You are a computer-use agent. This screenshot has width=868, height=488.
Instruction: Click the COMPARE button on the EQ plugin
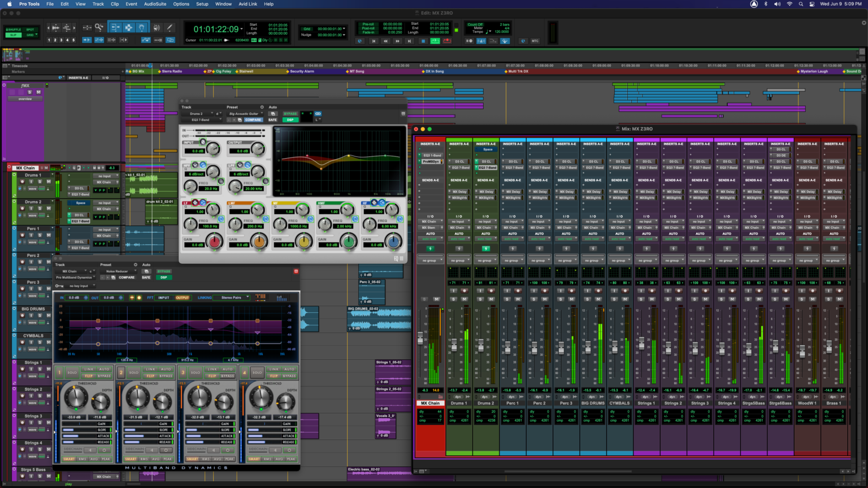click(x=253, y=120)
